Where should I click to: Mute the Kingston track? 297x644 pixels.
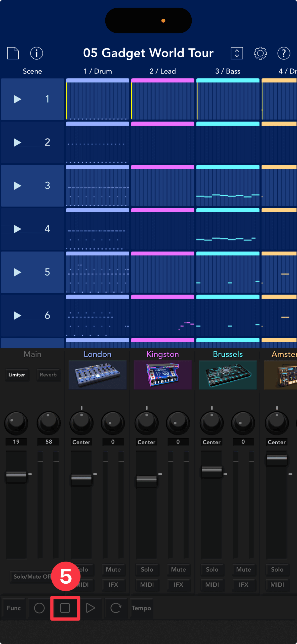[x=178, y=569]
